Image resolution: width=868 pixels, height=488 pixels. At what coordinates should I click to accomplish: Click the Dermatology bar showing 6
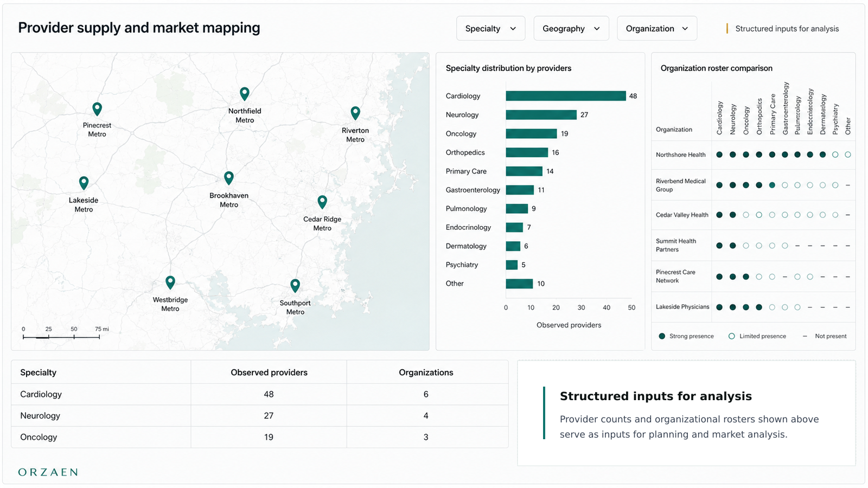pos(513,246)
